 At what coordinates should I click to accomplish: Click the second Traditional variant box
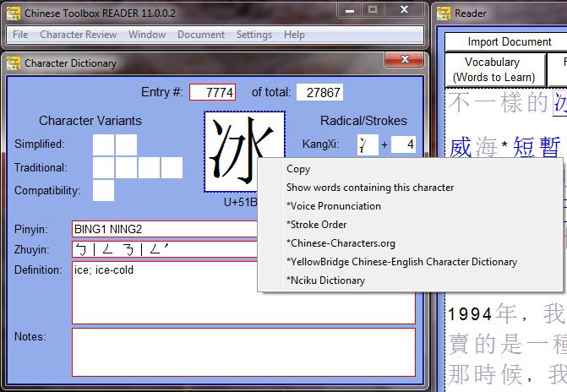tap(126, 167)
